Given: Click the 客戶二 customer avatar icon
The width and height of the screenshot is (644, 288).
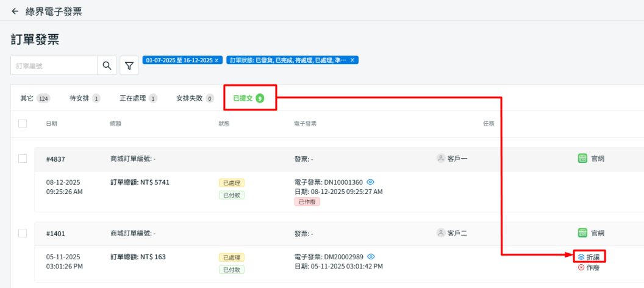Looking at the screenshot, I should coord(441,232).
